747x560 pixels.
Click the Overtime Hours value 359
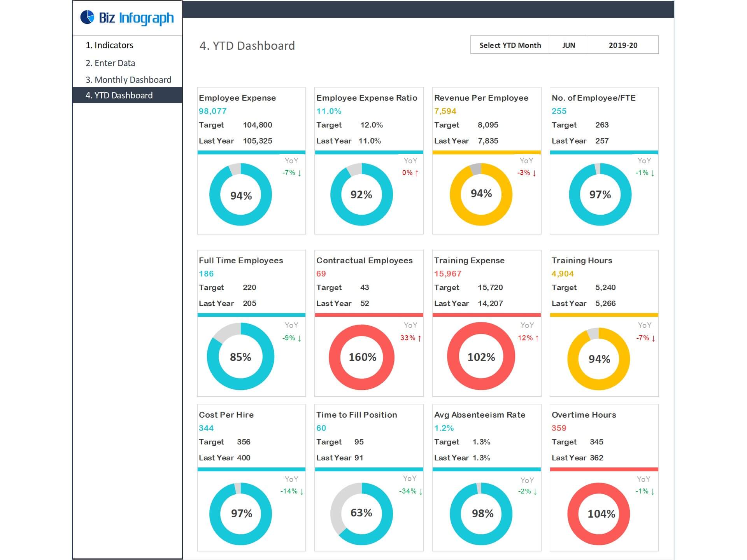point(559,428)
